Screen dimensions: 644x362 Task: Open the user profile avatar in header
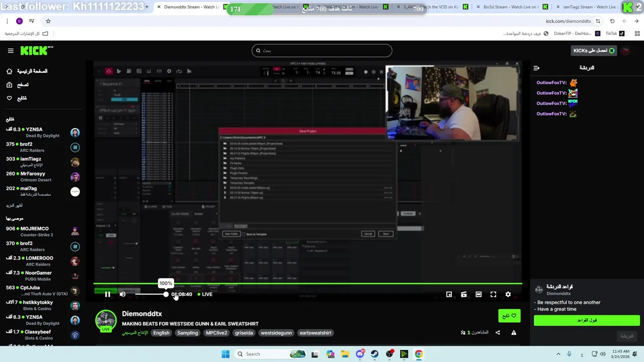tap(625, 50)
